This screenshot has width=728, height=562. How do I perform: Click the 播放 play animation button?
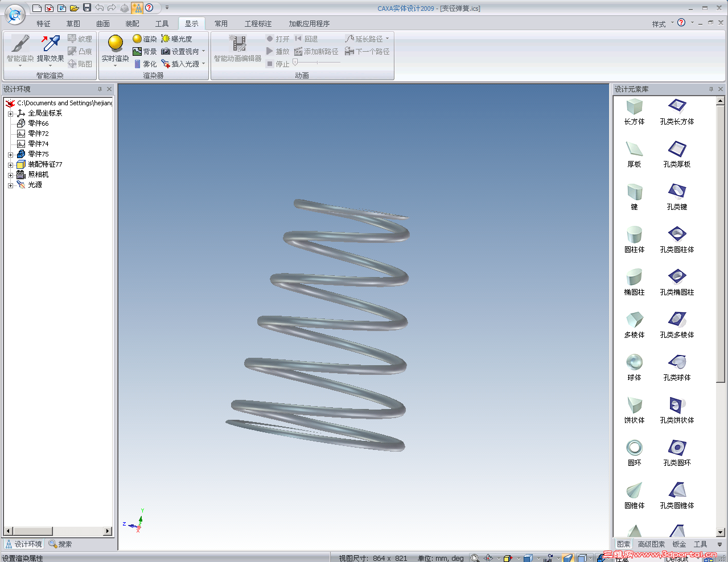278,51
